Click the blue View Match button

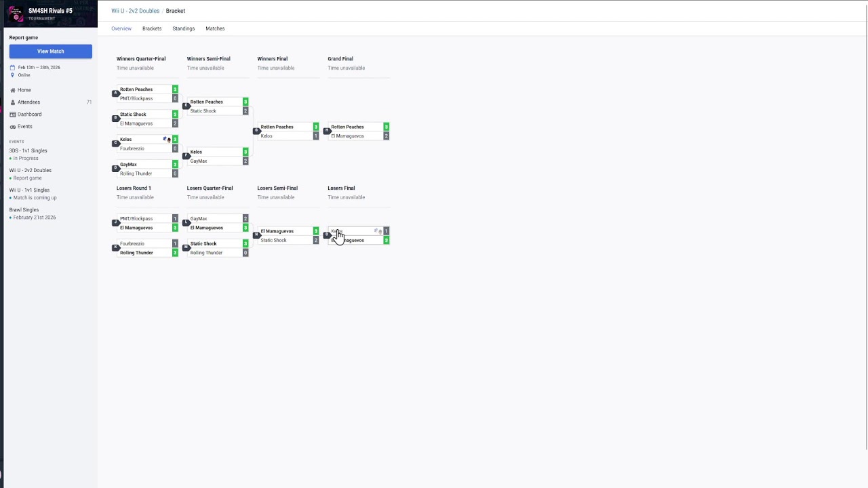[51, 52]
